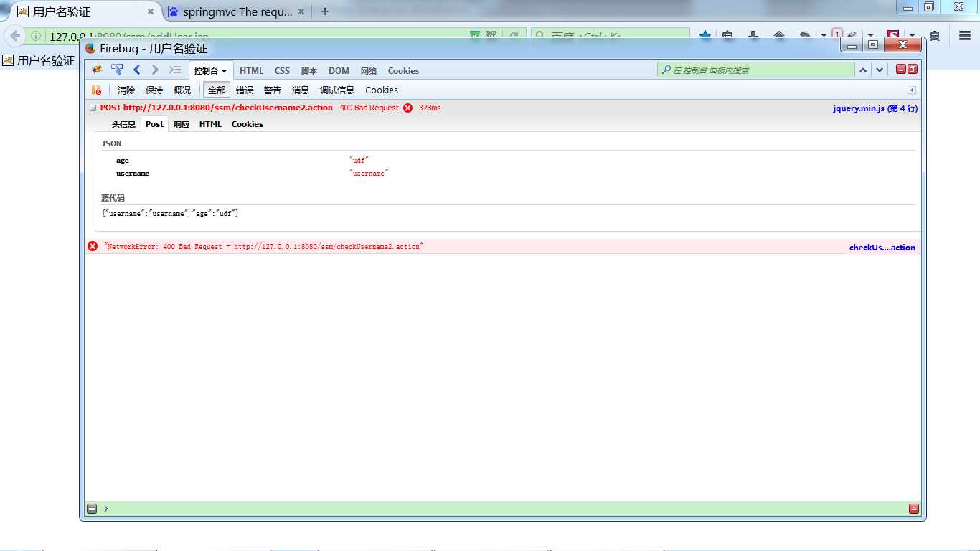
Task: Open the checkUs....action link on error row
Action: pyautogui.click(x=882, y=248)
